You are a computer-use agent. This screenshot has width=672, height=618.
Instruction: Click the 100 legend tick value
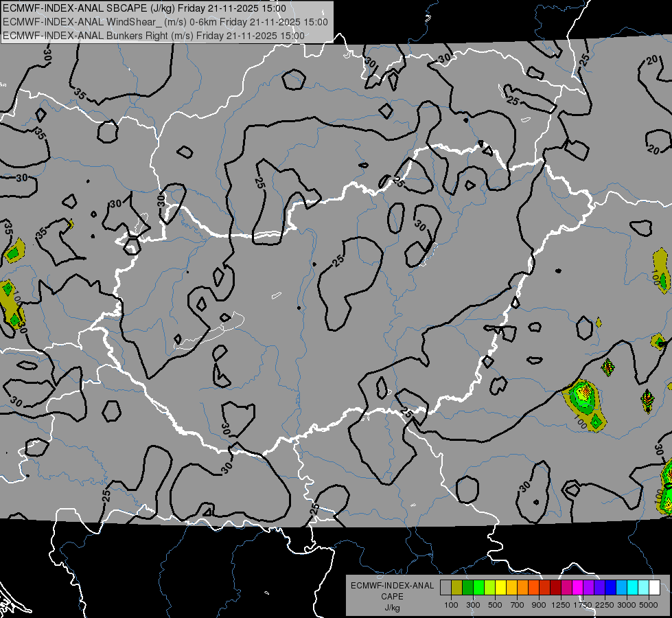tap(451, 605)
